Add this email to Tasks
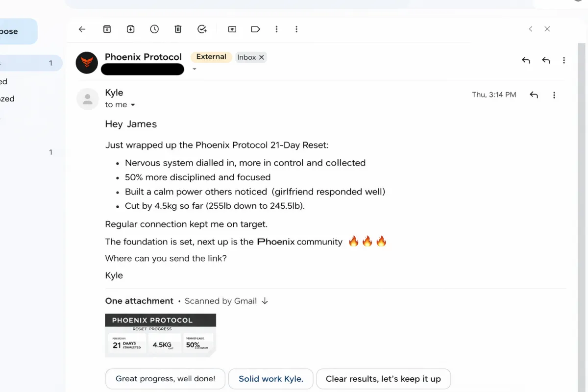 coord(202,29)
